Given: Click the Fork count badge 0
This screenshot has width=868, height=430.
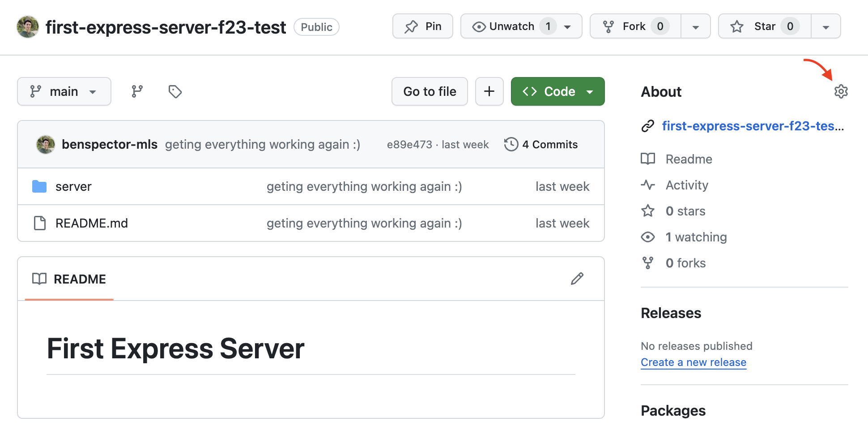Looking at the screenshot, I should [660, 26].
